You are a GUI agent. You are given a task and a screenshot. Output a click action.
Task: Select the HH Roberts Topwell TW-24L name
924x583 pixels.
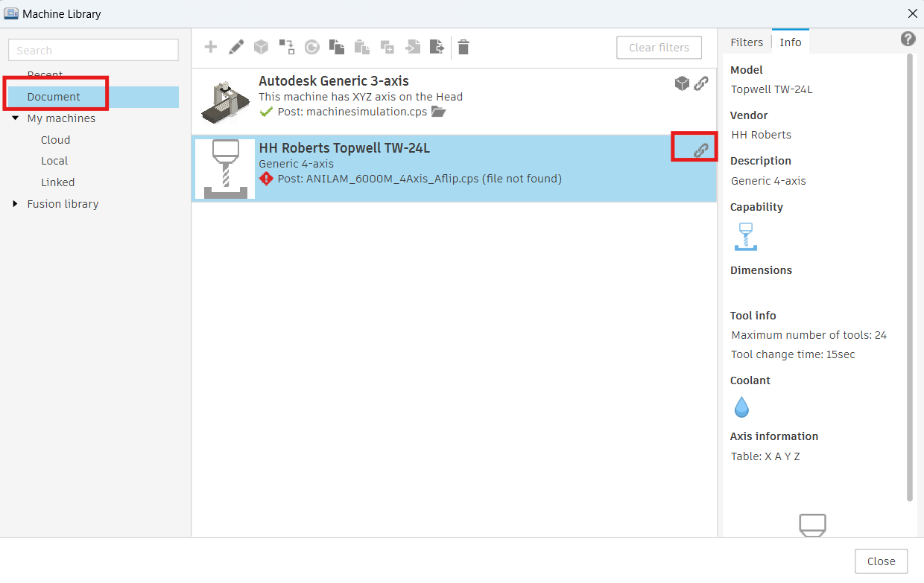tap(344, 148)
